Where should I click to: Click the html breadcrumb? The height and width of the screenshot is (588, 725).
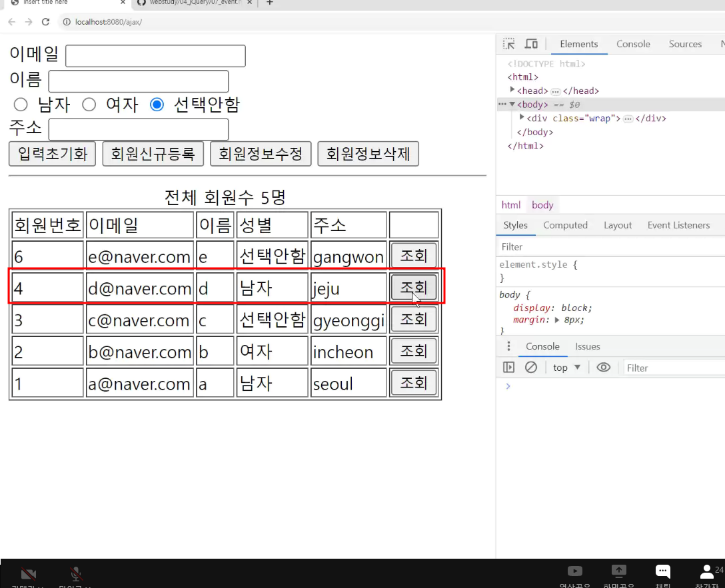(x=511, y=204)
